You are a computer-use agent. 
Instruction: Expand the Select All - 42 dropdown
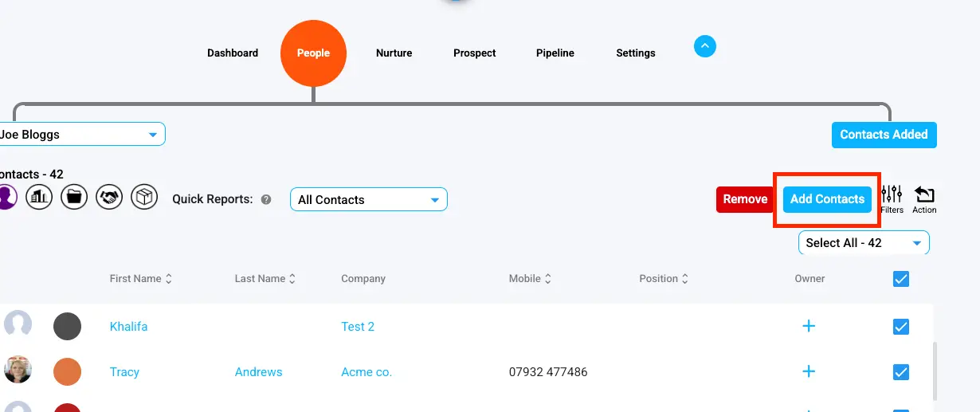(864, 243)
